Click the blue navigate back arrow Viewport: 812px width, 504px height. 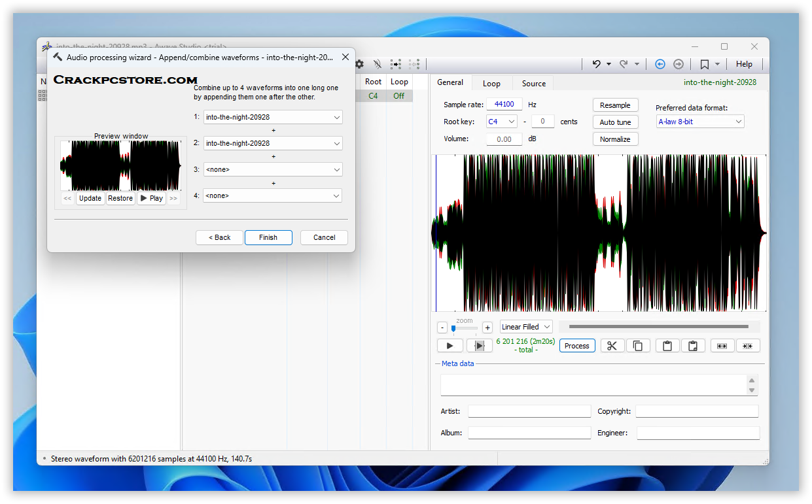(660, 64)
